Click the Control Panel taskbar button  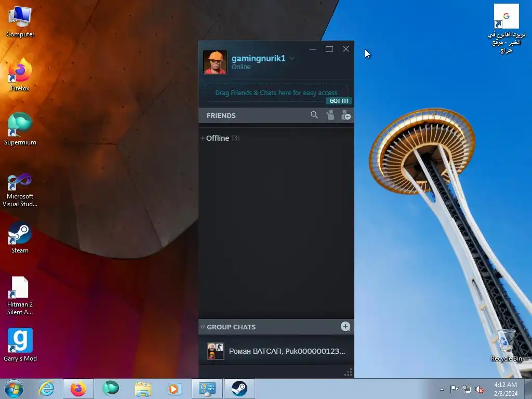pos(207,389)
